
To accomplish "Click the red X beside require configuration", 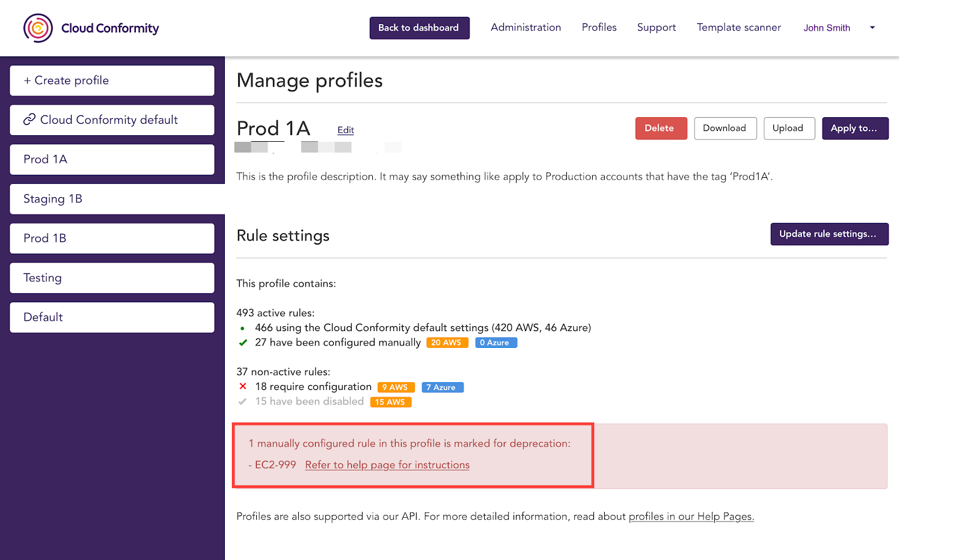I will click(243, 386).
